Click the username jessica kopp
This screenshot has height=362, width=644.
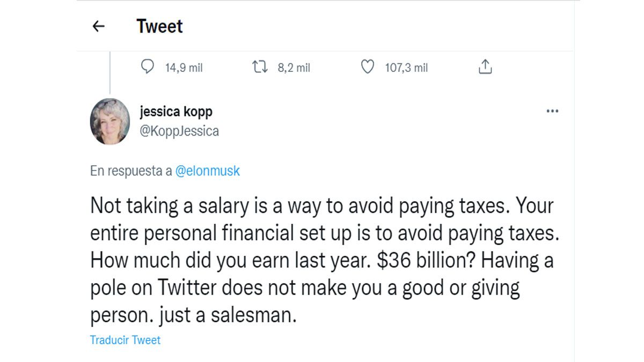click(175, 112)
